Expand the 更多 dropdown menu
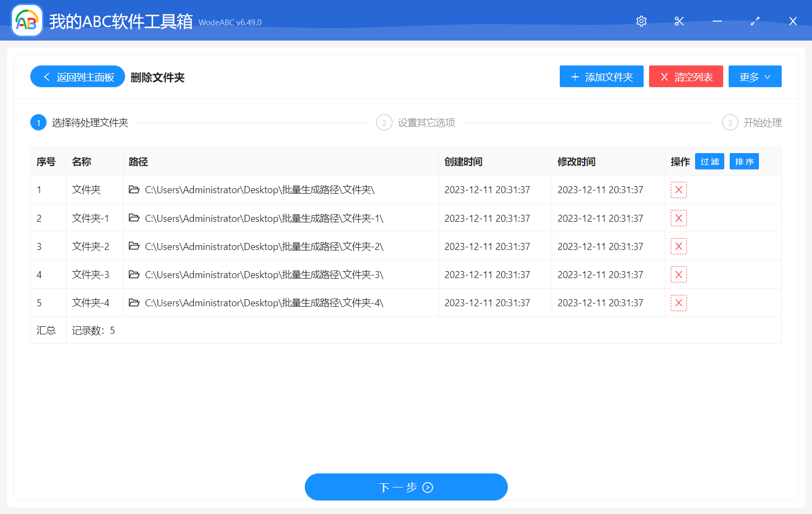Screen dimensions: 812x514 755,77
